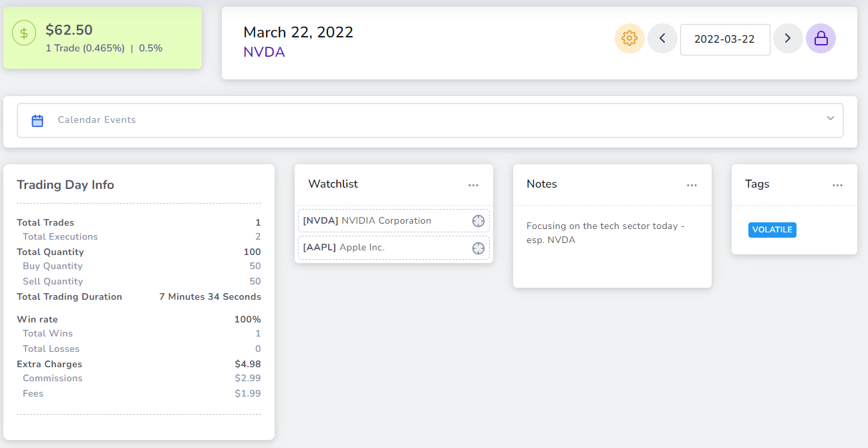Click the Win rate 100% value
Image resolution: width=868 pixels, height=448 pixels.
tap(247, 320)
